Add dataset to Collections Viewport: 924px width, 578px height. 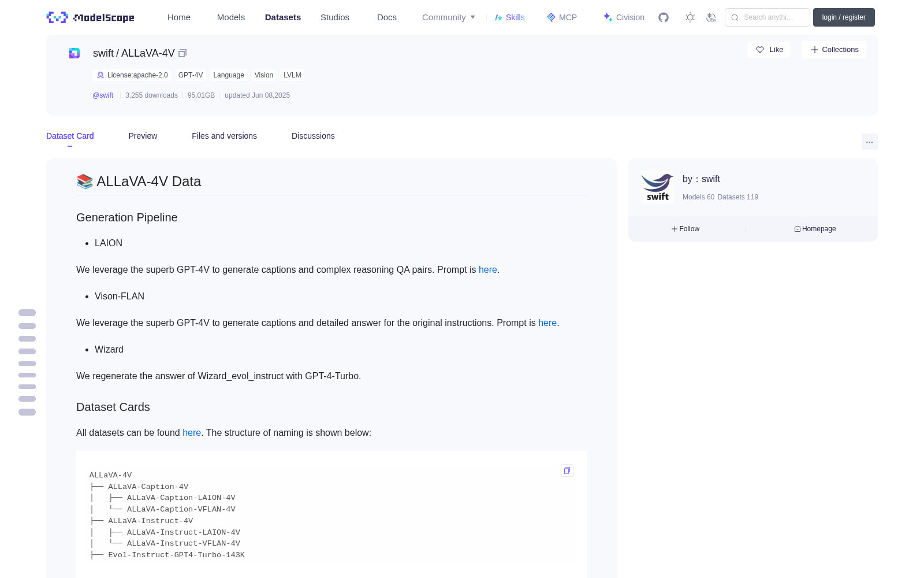(834, 50)
